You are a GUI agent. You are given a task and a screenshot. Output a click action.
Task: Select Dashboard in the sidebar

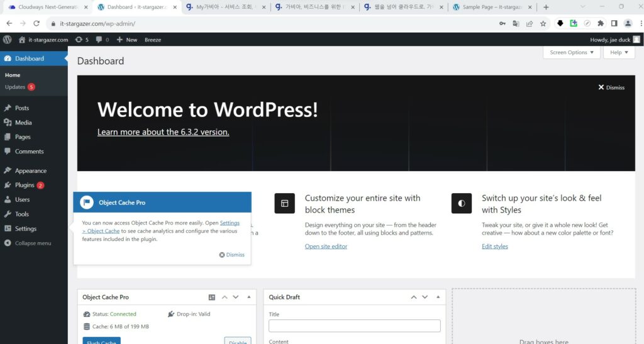coord(34,58)
